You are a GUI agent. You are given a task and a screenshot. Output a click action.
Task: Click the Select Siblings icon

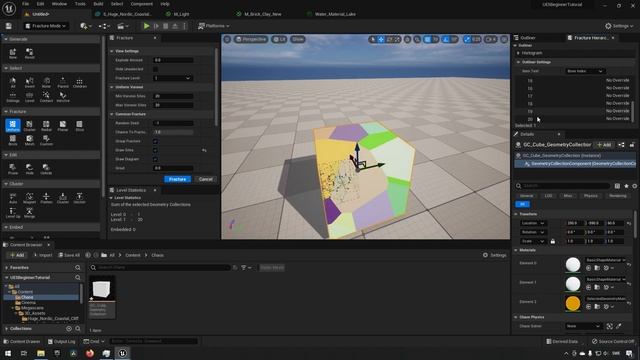tap(13, 97)
